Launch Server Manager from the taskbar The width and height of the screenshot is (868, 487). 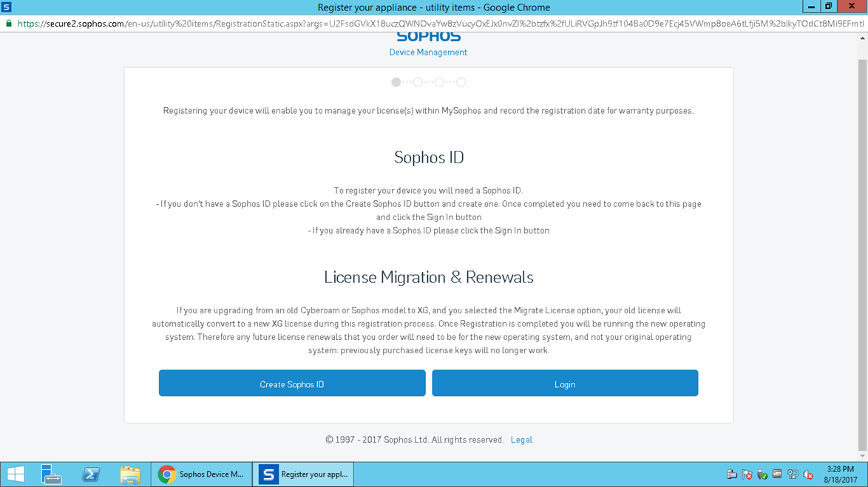coord(51,474)
